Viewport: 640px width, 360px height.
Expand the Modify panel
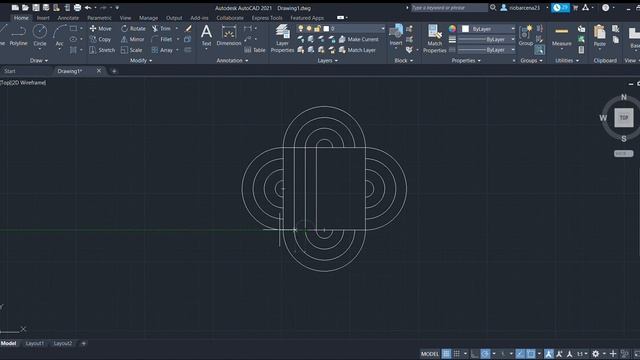click(x=141, y=60)
